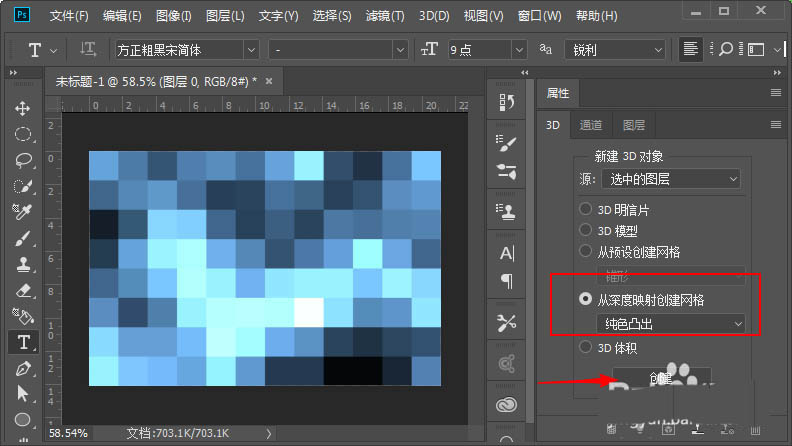Expand the collapsed panel dock arrows
The width and height of the screenshot is (792, 446).
[525, 73]
